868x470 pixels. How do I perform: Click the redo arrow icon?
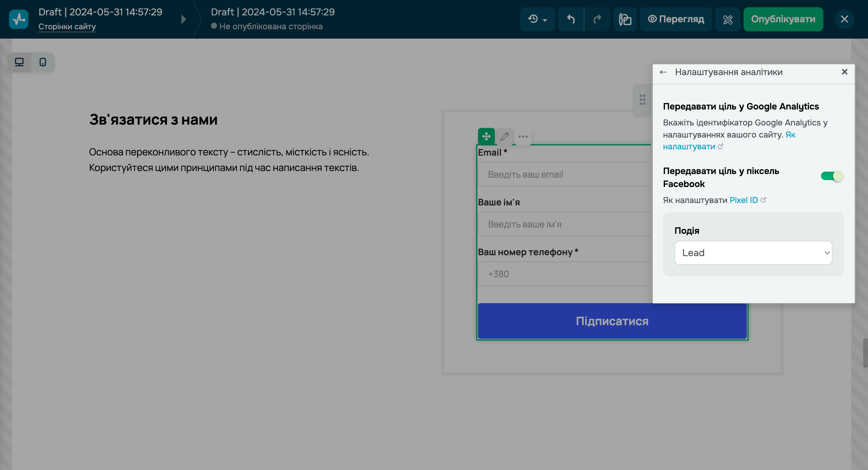pos(597,19)
